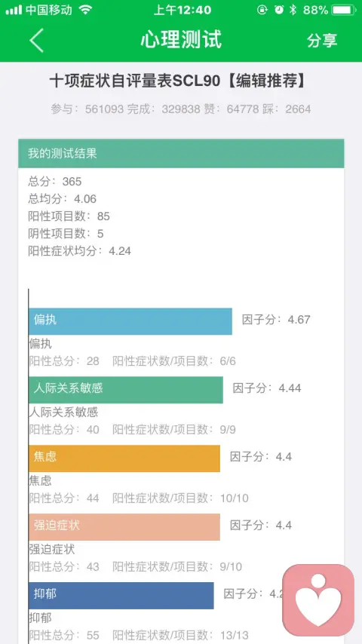Select the blue 偏执 bar

coord(130,321)
